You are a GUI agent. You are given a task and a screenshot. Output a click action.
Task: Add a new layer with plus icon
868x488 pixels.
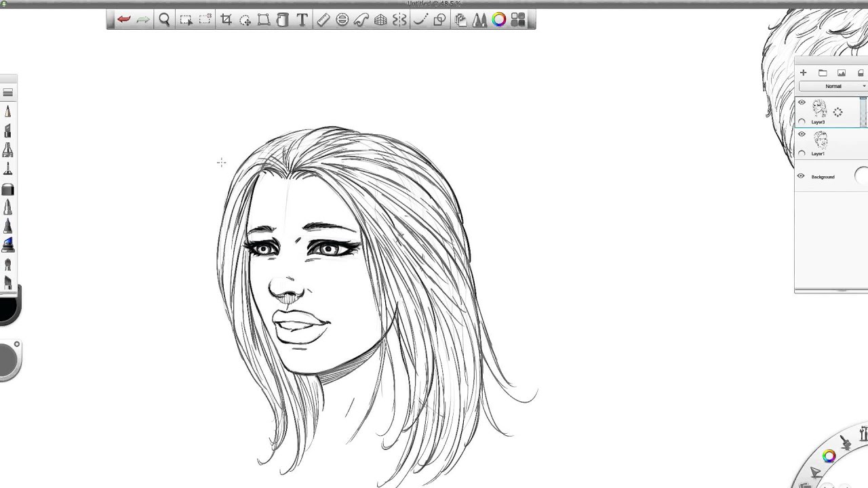[803, 73]
